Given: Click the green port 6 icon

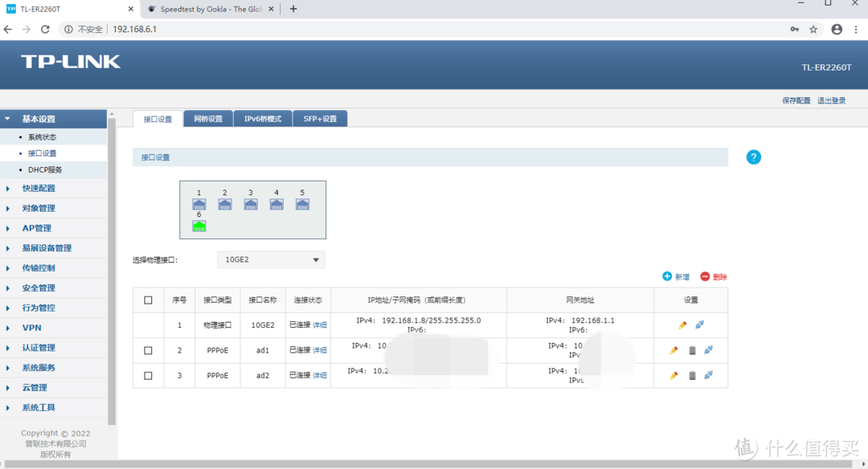Looking at the screenshot, I should point(199,226).
